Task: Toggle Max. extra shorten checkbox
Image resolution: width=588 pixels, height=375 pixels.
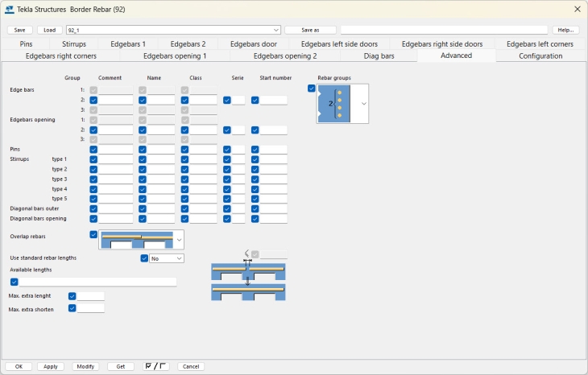Action: (72, 308)
